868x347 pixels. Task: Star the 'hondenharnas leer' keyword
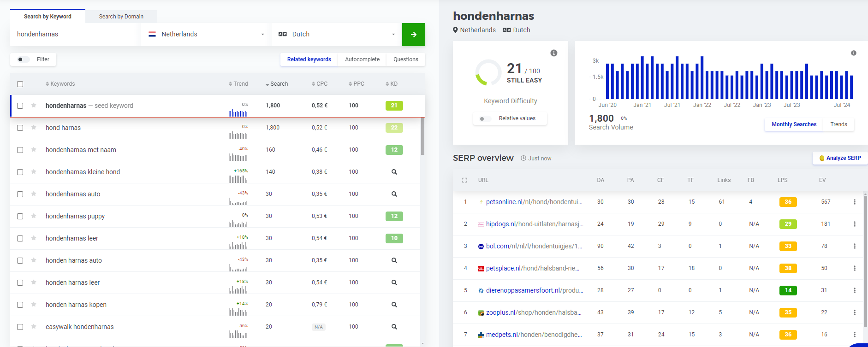(34, 238)
